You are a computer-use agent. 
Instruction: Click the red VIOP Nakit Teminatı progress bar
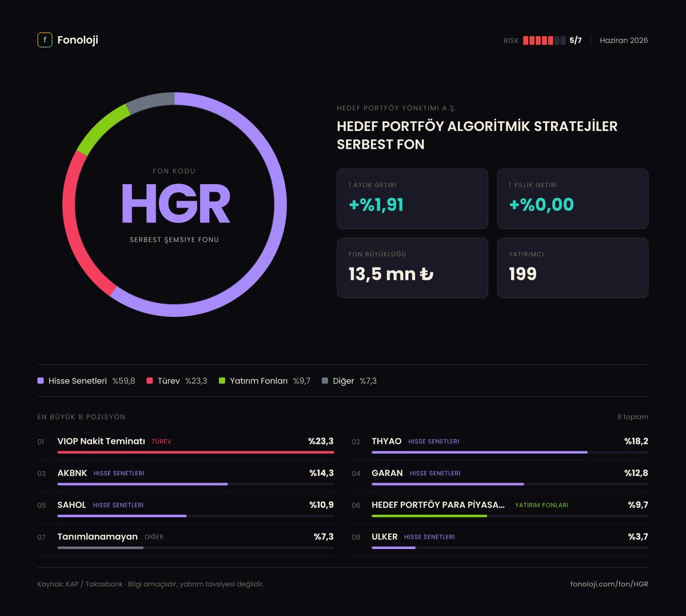196,452
